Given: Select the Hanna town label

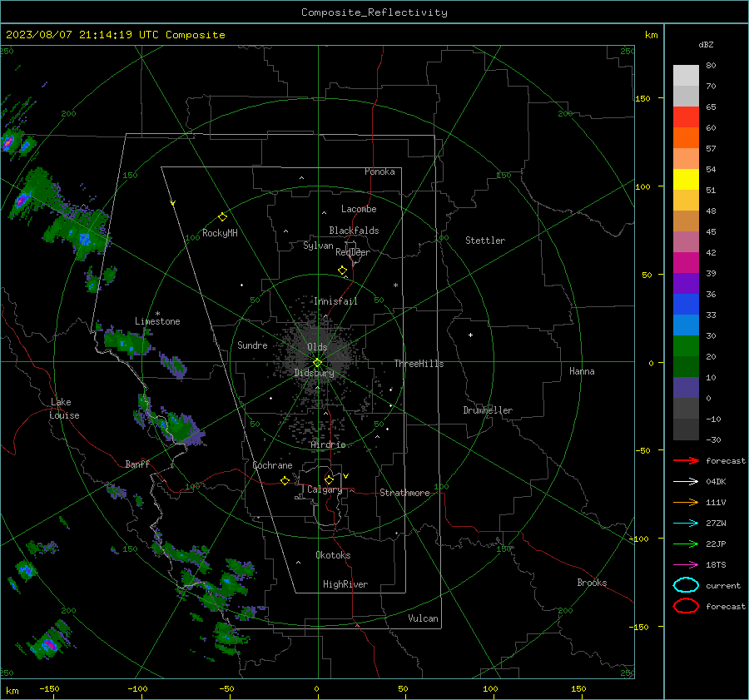Looking at the screenshot, I should [582, 371].
